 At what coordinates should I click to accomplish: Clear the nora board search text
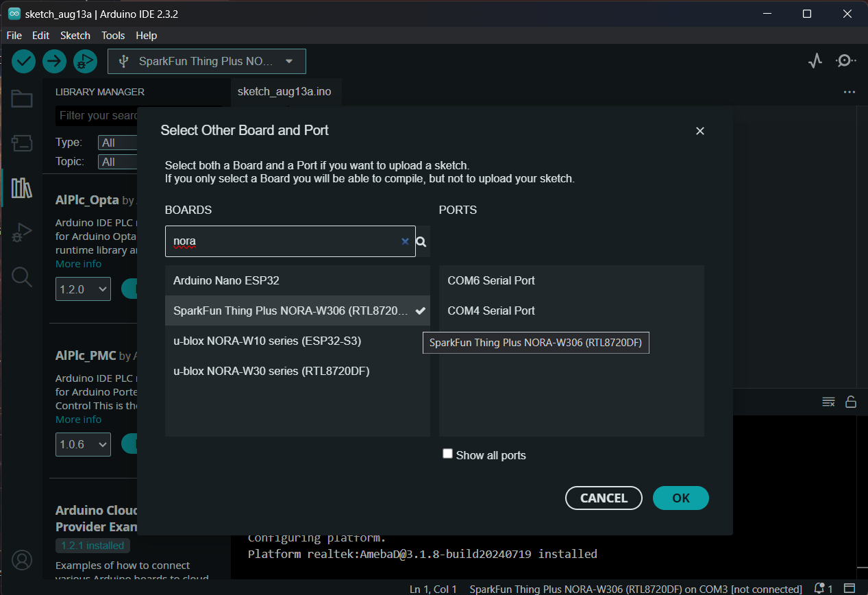(x=405, y=241)
